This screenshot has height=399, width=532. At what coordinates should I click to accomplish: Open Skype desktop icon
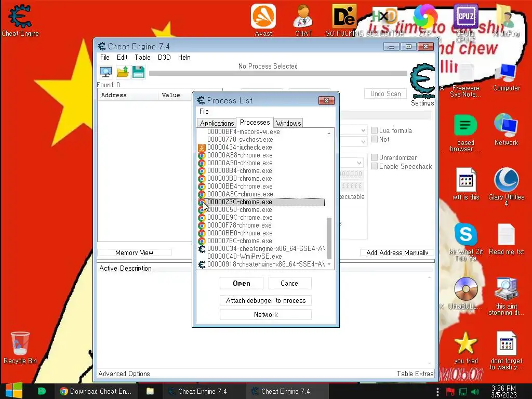pos(465,242)
